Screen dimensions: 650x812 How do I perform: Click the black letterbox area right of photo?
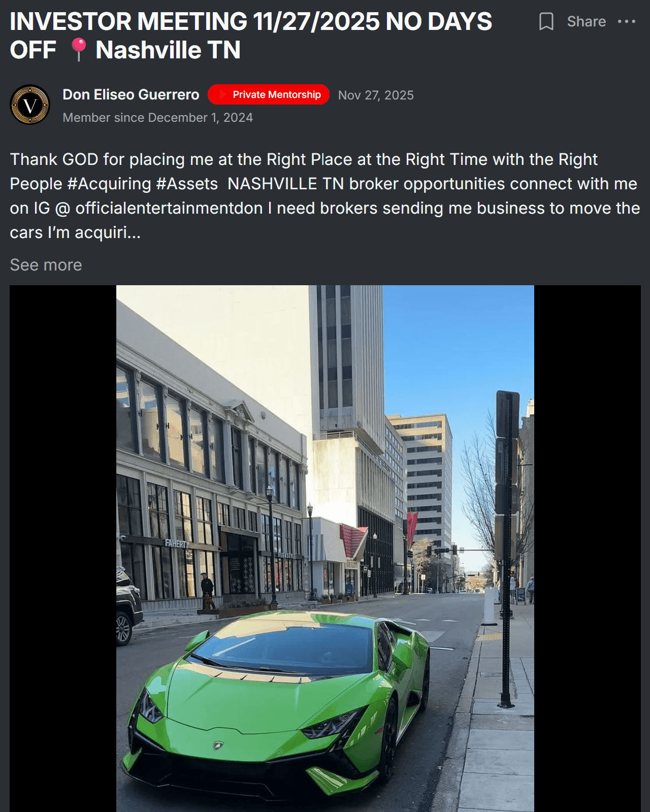[x=588, y=549]
